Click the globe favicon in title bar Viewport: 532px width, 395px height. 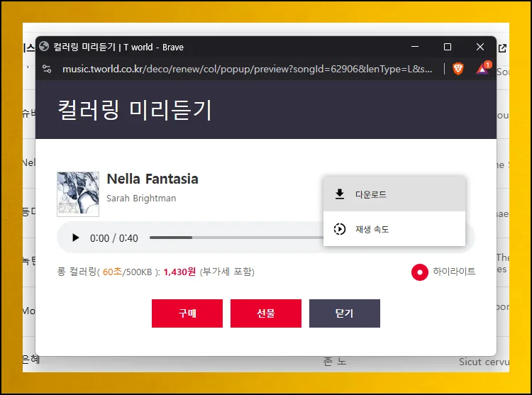click(x=44, y=47)
